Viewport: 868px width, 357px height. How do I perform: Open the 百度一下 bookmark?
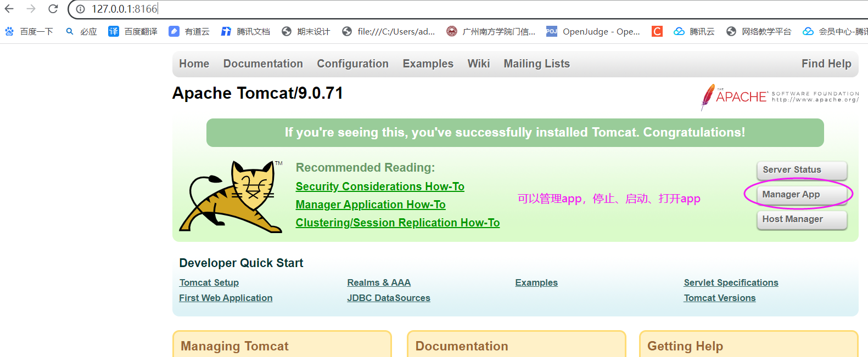(29, 31)
